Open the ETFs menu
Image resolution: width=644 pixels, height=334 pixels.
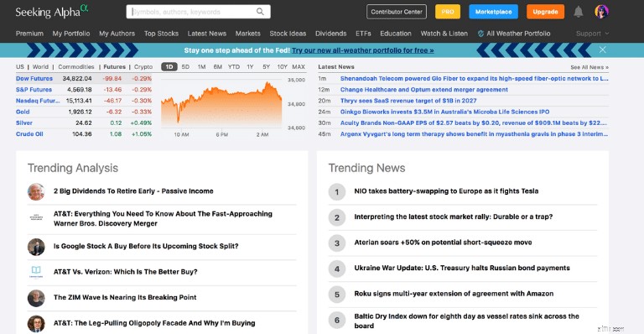coord(363,34)
